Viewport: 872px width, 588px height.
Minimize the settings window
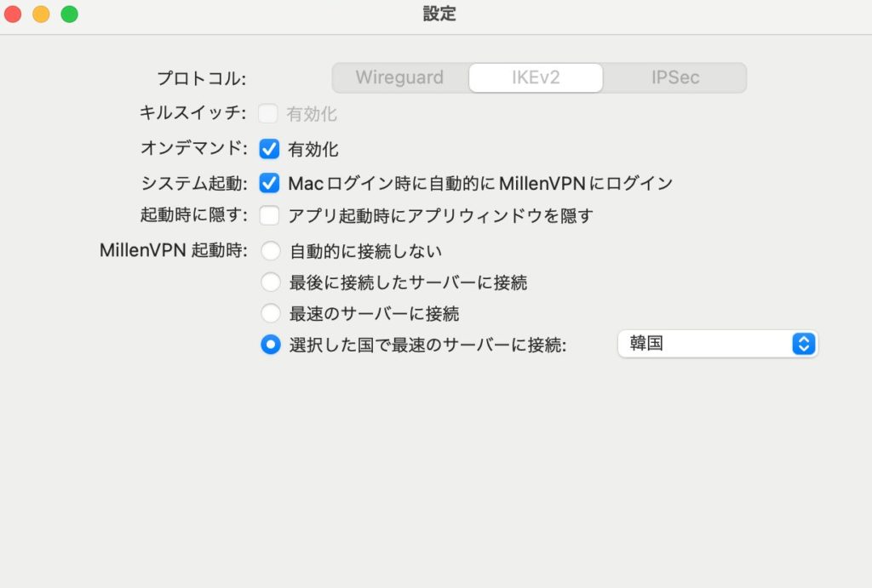40,14
